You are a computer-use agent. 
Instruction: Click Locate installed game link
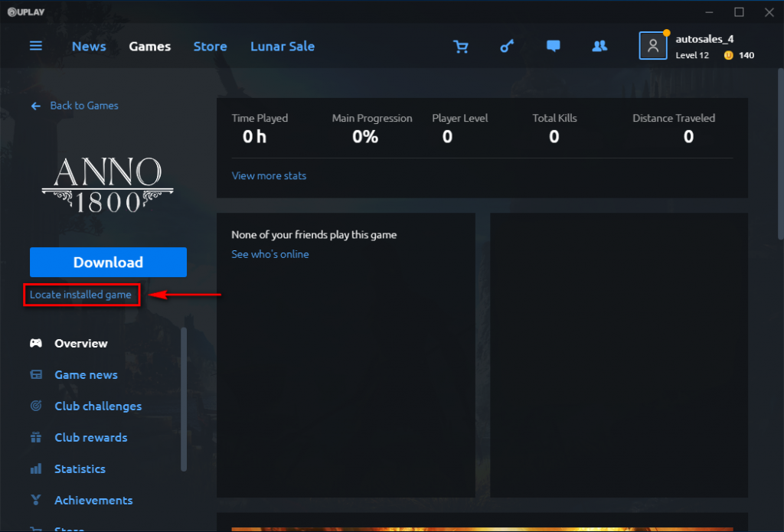80,295
